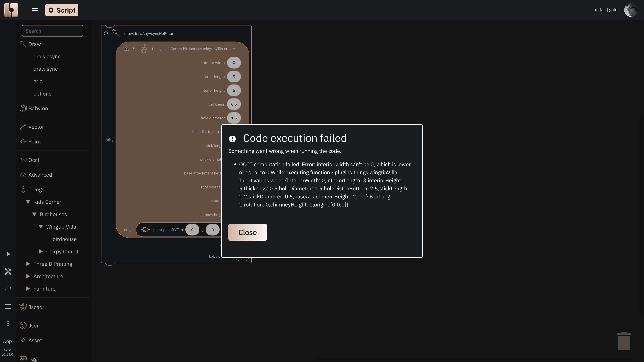Open the vertical three-dots menu
The height and width of the screenshot is (362, 644).
[8, 324]
